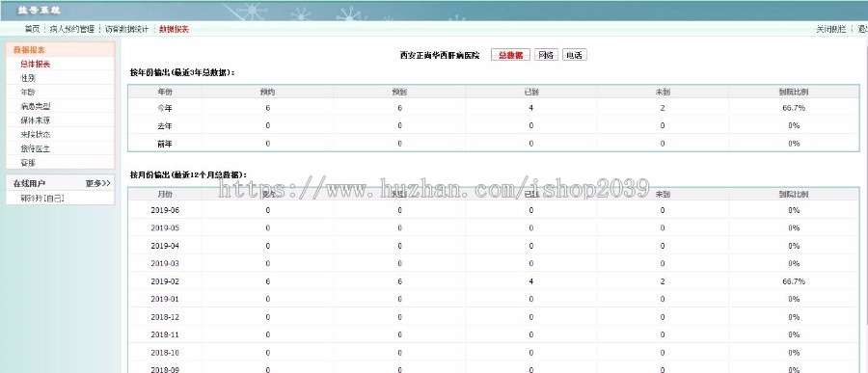Click the 预约 header in the yearly table
Image resolution: width=868 pixels, height=373 pixels.
click(x=268, y=92)
